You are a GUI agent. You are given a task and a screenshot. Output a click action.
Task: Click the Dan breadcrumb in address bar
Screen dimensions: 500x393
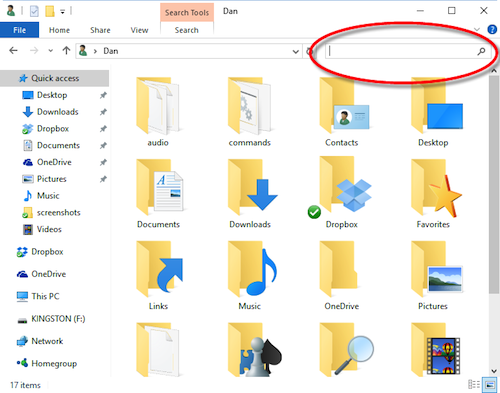pos(111,51)
